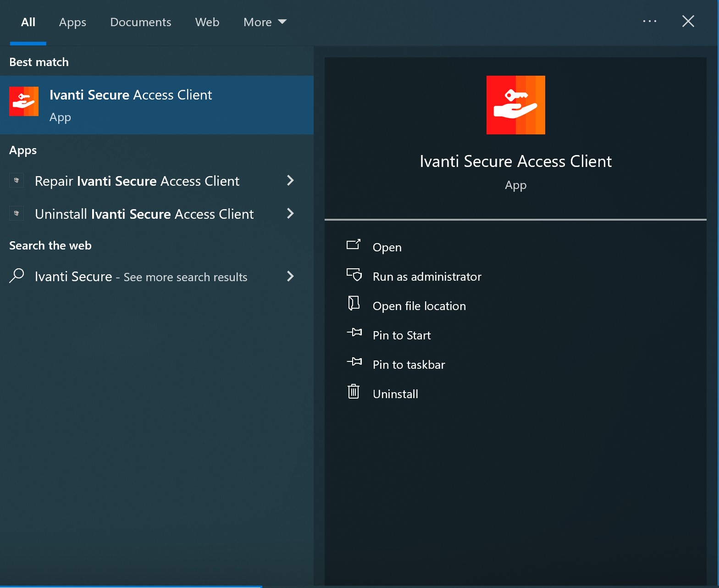The image size is (719, 588).
Task: Select Ivanti Secure Access Client best match
Action: click(157, 105)
